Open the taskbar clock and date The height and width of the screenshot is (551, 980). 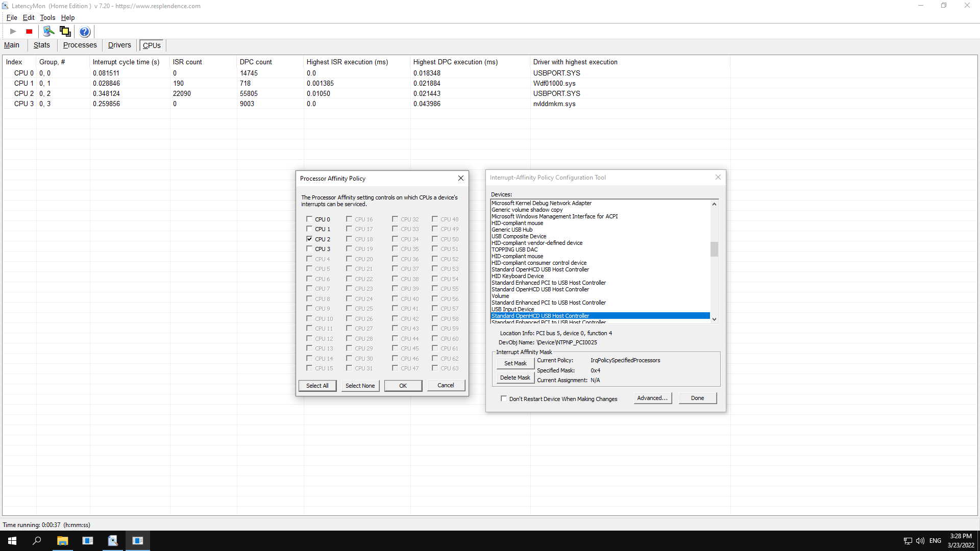click(961, 541)
